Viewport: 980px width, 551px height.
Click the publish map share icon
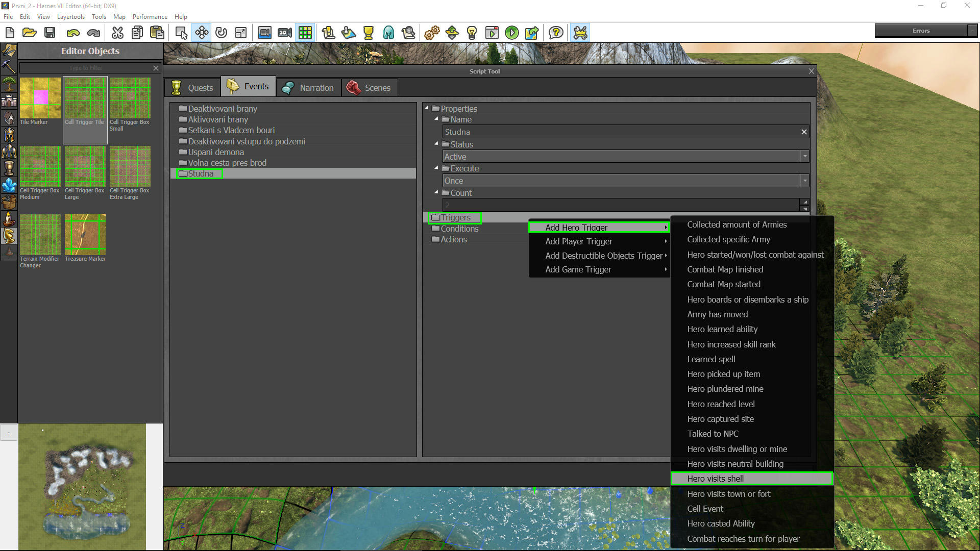[x=531, y=33]
